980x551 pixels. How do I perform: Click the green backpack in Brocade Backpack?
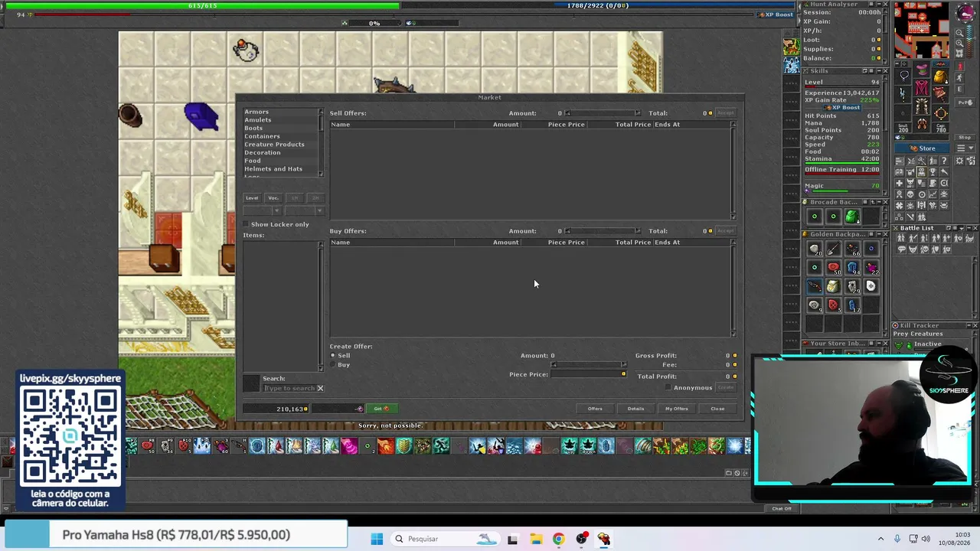[851, 217]
